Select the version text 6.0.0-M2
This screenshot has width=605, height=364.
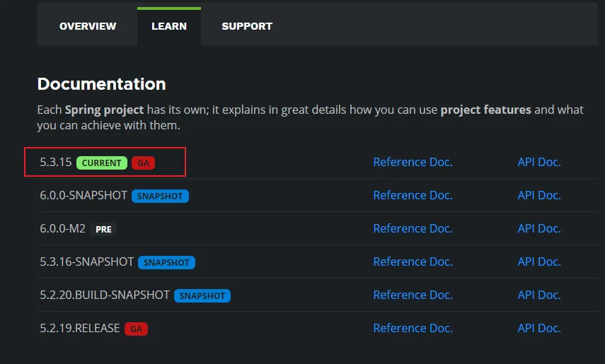[62, 228]
